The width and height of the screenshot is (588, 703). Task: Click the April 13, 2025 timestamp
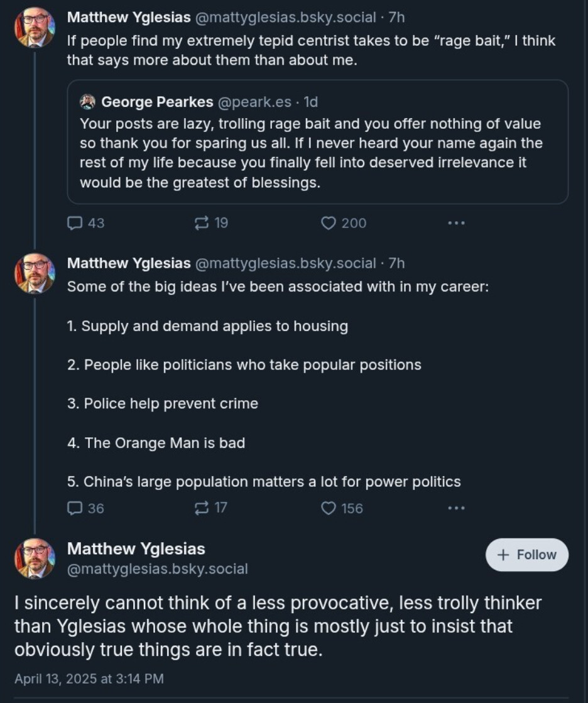(x=89, y=678)
